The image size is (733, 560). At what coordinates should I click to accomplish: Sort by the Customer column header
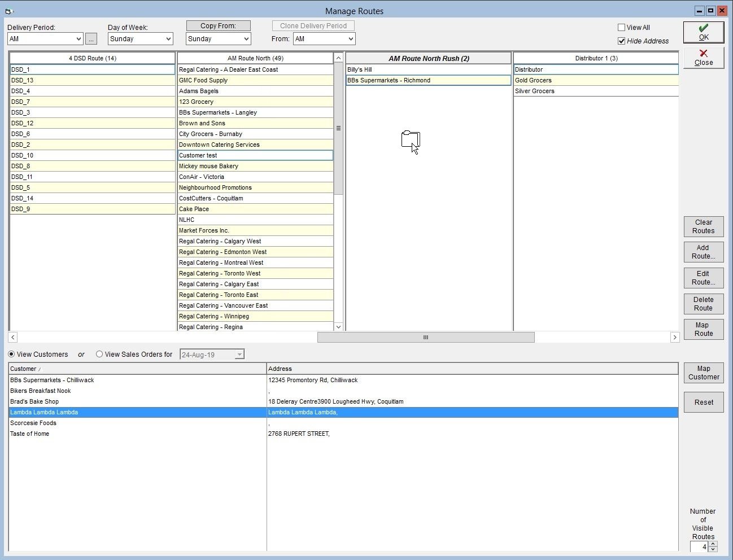point(137,369)
